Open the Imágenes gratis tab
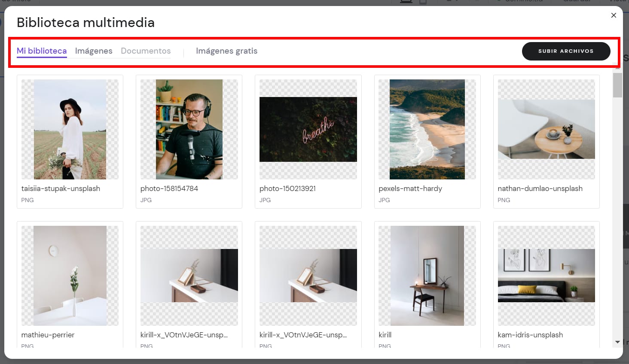The image size is (629, 364). tap(226, 51)
